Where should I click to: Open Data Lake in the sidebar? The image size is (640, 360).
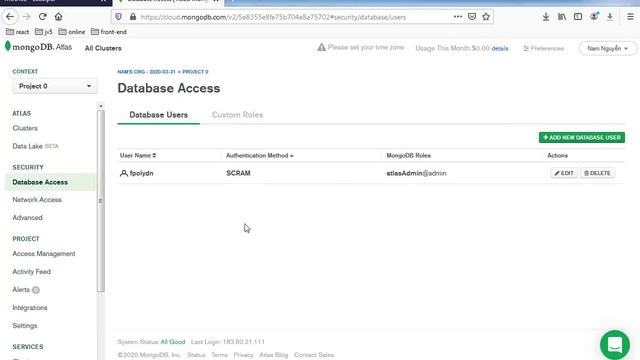[x=27, y=146]
